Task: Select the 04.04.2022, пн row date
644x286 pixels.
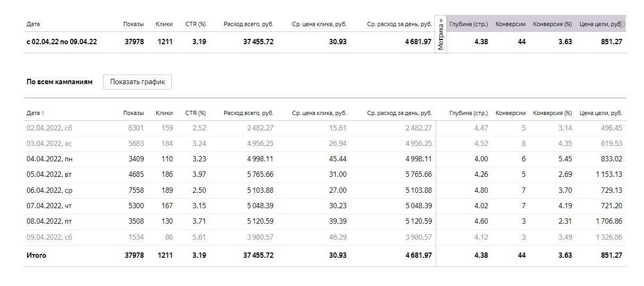Action: pos(45,159)
